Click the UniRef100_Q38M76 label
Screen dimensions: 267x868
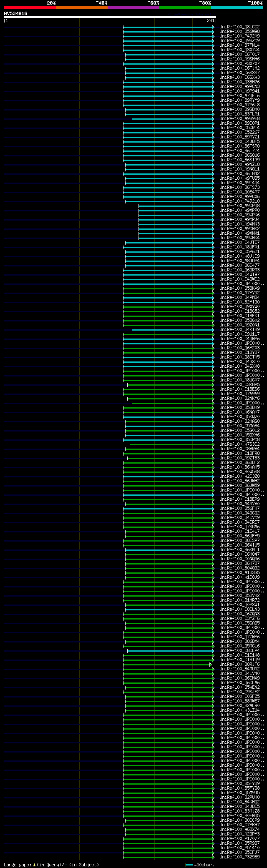pyautogui.click(x=239, y=82)
